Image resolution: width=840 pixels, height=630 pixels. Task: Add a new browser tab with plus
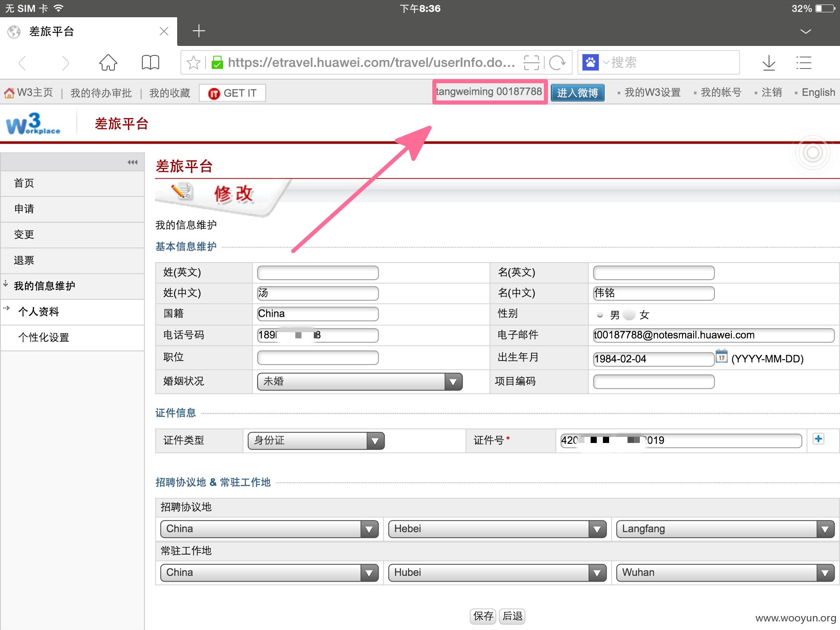[199, 31]
